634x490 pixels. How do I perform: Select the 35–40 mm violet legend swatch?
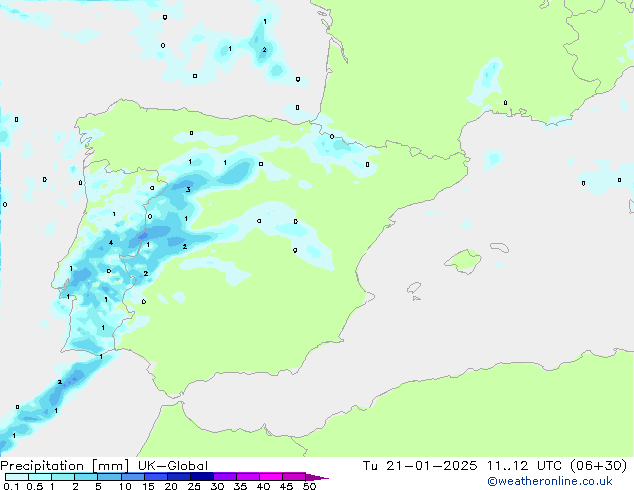coord(247,477)
